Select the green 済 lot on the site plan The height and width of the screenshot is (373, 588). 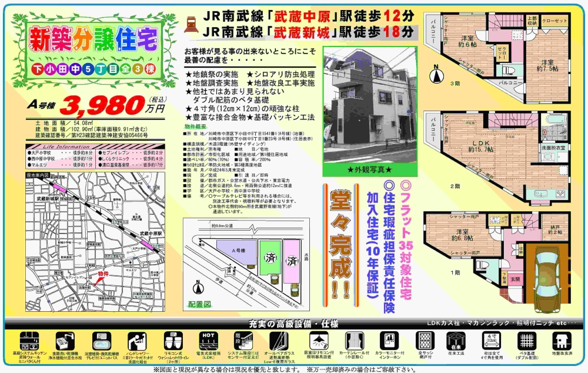pyautogui.click(x=270, y=258)
